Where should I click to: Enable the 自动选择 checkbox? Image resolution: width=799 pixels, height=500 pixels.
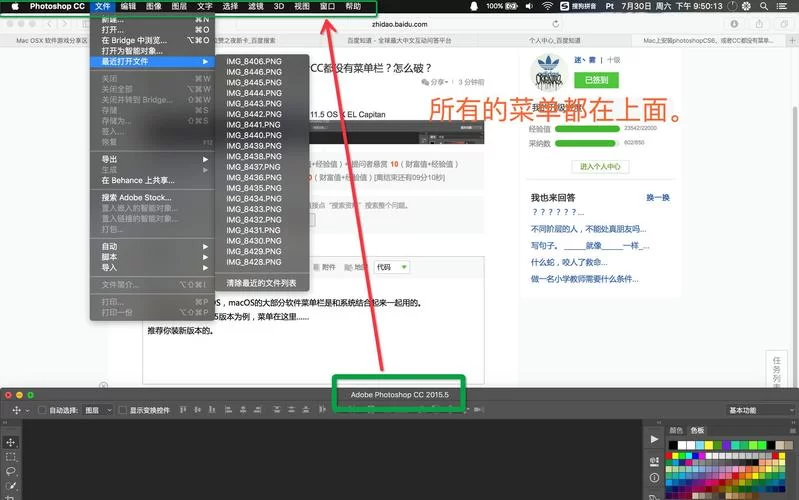coord(42,410)
